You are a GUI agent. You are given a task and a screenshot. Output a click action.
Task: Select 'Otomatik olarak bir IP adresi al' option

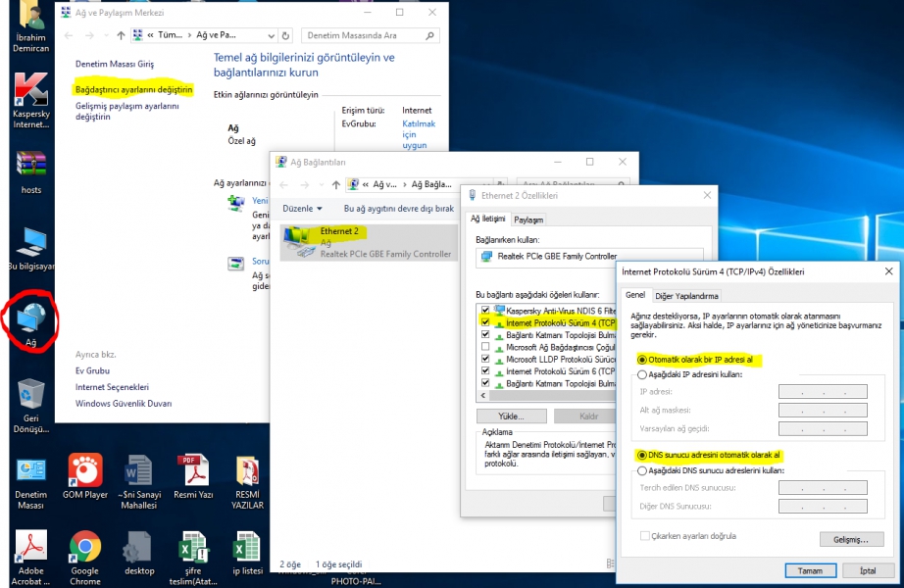[643, 360]
